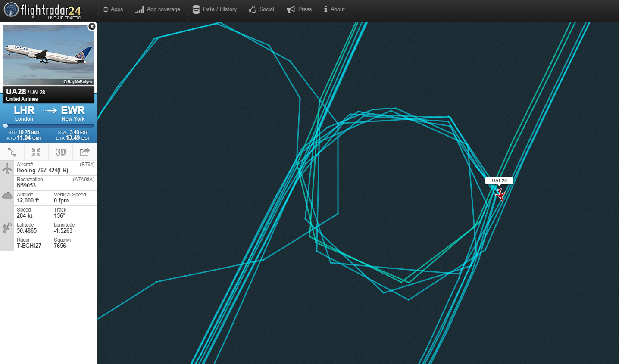Click longitude value -1.5263
This screenshot has width=619, height=364.
pos(63,231)
